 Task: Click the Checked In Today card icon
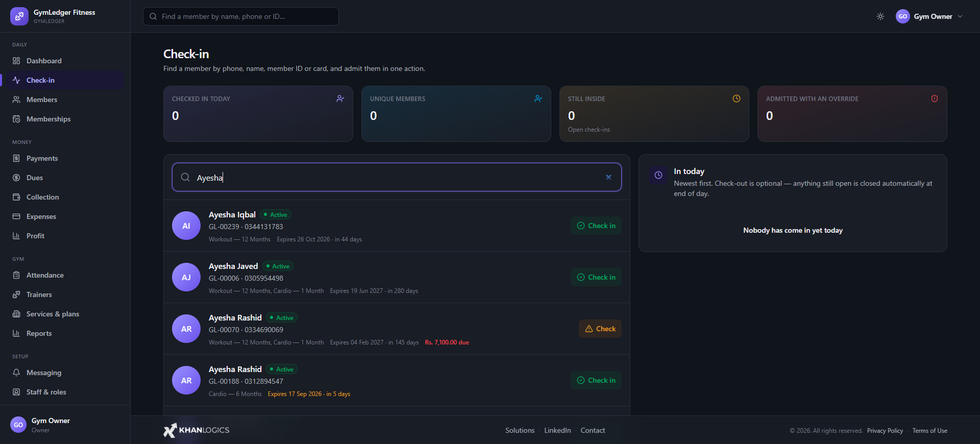[340, 98]
